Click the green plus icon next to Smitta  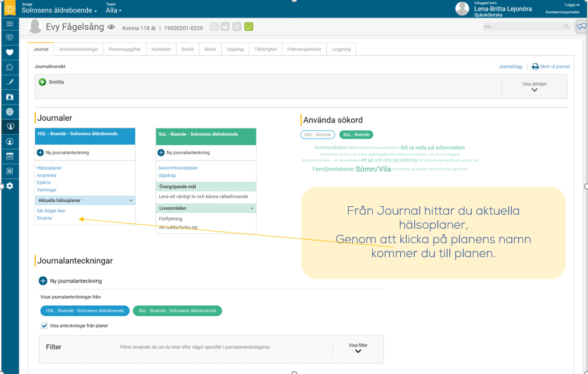click(x=42, y=82)
